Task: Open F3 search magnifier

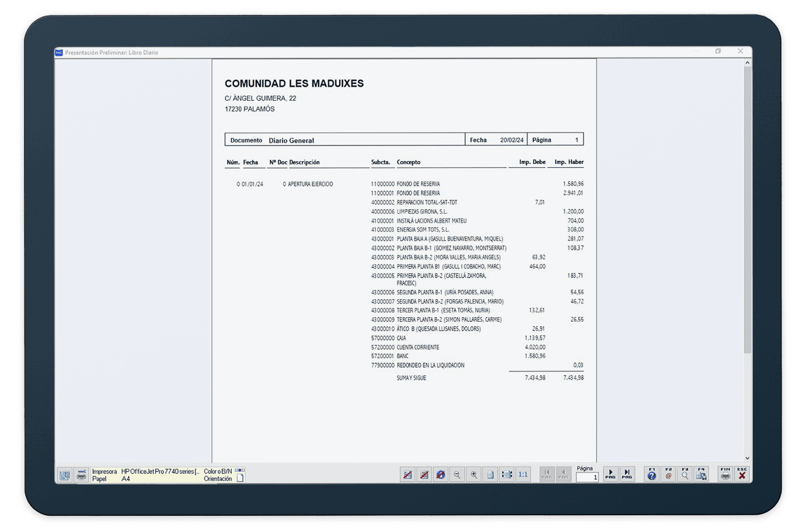Action: 685,474
